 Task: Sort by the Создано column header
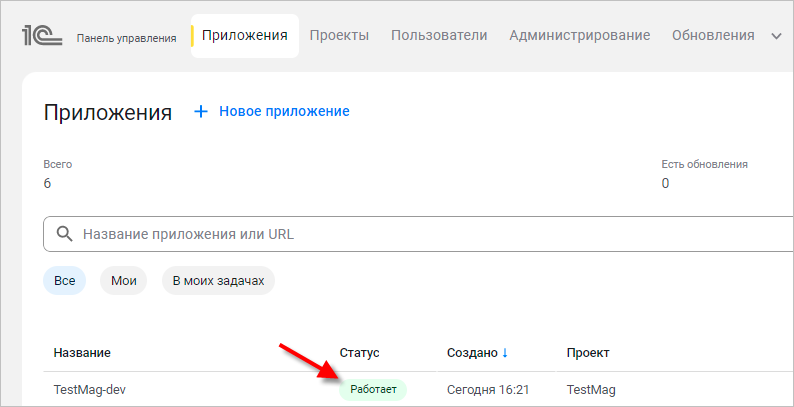click(472, 353)
